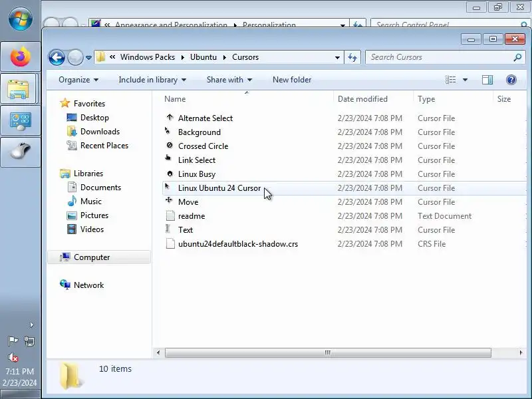Click the horizontal scrollbar thumb
The image size is (532, 399).
328,352
